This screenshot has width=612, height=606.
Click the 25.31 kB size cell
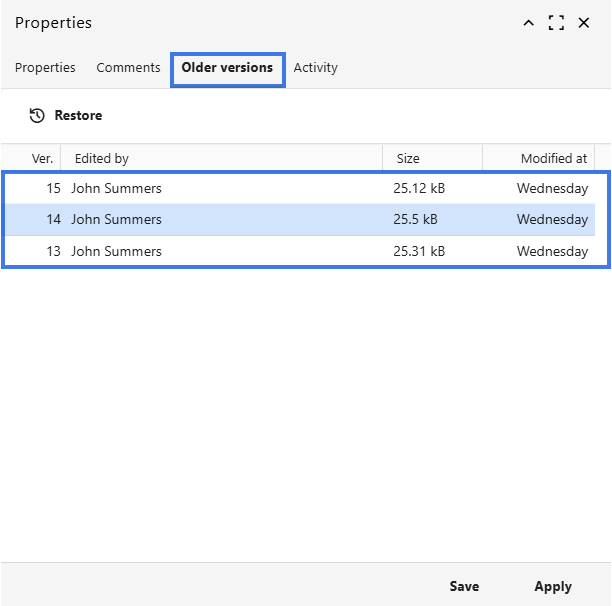tap(419, 251)
